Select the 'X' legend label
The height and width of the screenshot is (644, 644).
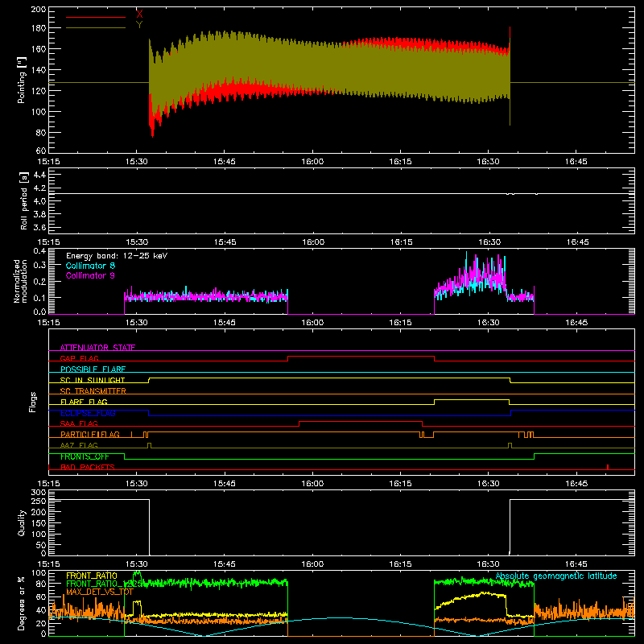click(x=139, y=14)
